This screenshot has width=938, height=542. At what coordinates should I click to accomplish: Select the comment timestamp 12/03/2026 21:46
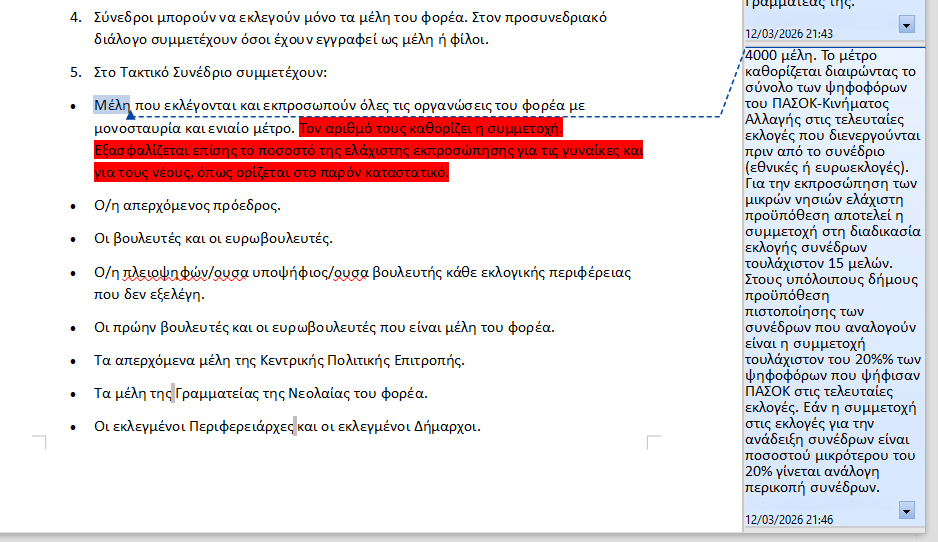(789, 520)
